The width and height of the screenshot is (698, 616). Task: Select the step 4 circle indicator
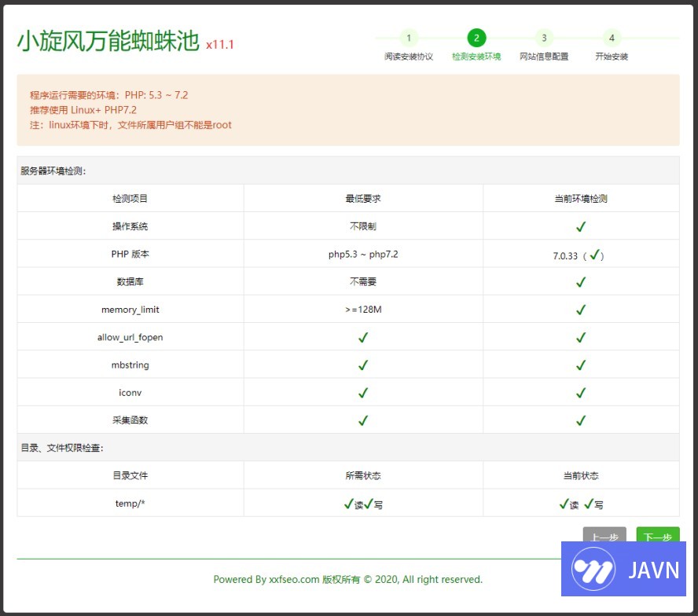[x=612, y=38]
